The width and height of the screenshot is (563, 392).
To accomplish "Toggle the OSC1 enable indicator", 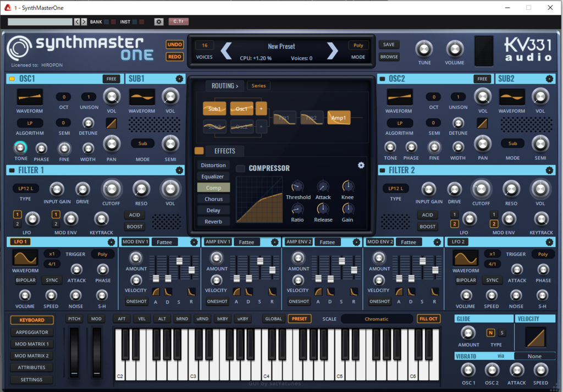I will click(x=12, y=79).
